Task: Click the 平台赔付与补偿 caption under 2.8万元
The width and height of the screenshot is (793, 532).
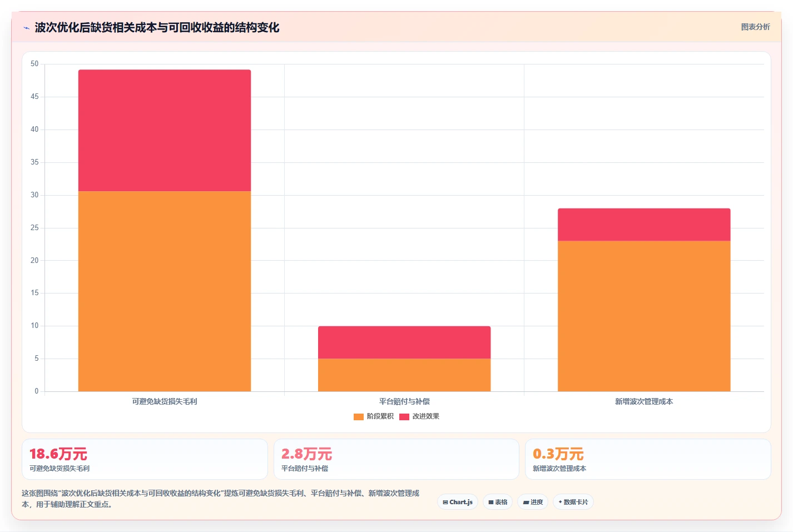Action: (305, 469)
